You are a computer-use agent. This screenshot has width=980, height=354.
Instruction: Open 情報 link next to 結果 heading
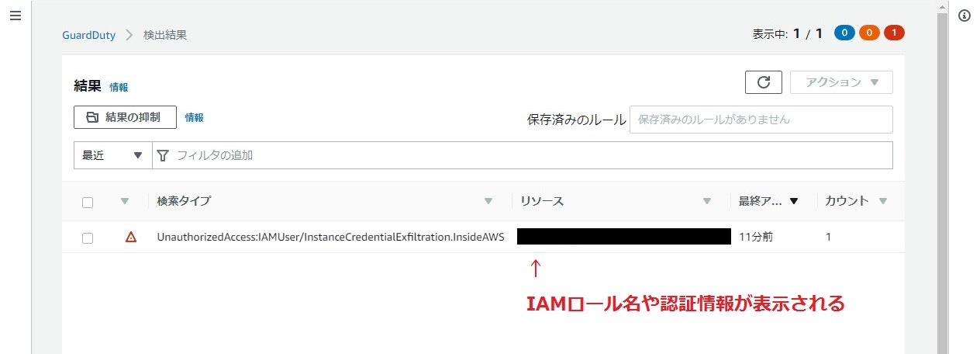pos(119,88)
